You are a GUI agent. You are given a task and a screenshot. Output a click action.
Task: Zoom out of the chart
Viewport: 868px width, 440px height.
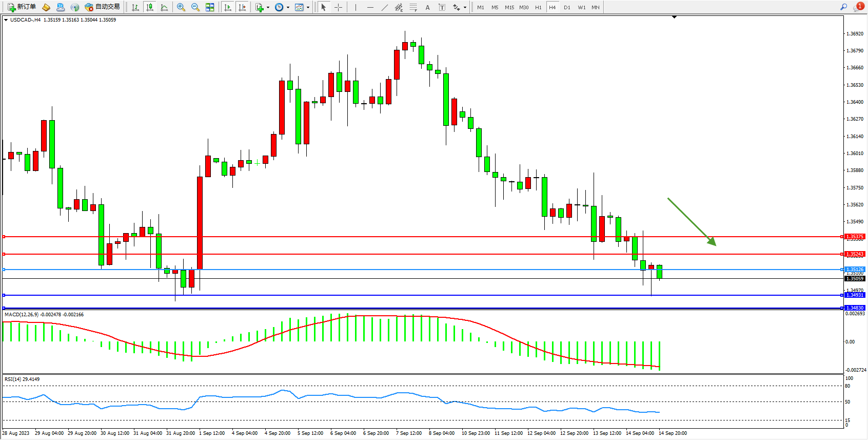195,7
